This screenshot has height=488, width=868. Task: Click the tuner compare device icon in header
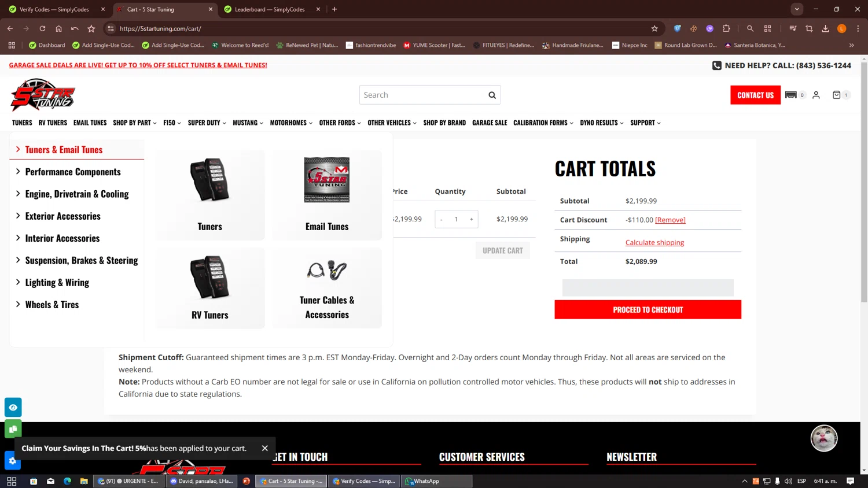791,95
